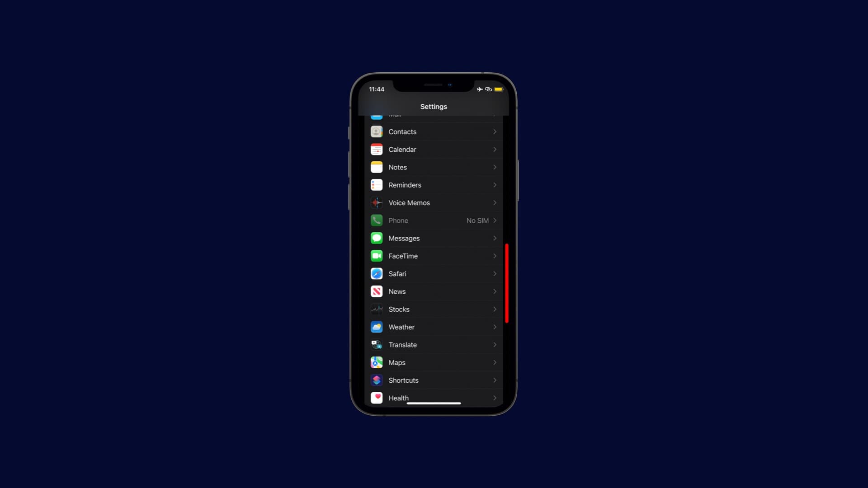This screenshot has width=868, height=488.
Task: Open the Reminders settings
Action: tap(434, 185)
